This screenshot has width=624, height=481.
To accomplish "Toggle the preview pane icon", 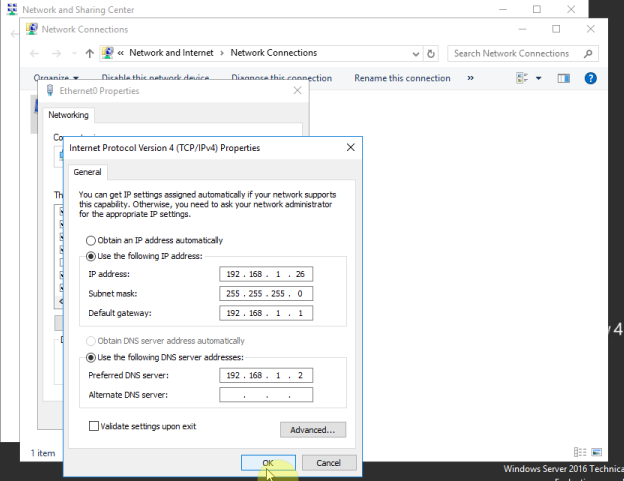I will [x=564, y=78].
